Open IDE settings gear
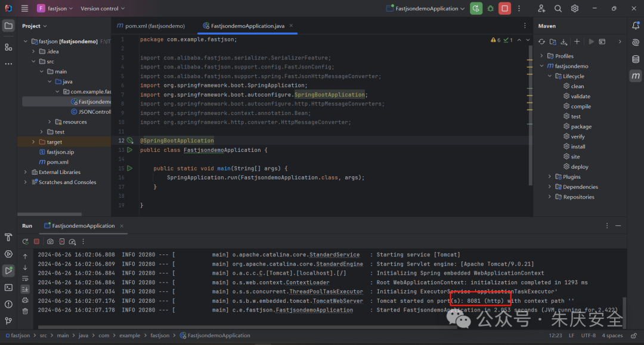644x345 pixels. coord(575,8)
